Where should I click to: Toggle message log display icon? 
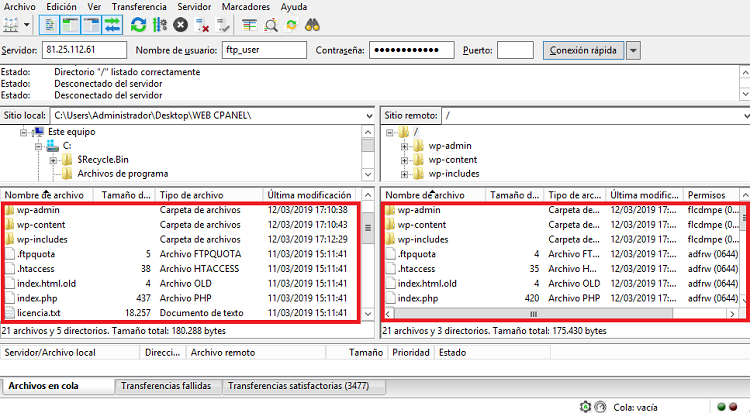pyautogui.click(x=49, y=25)
